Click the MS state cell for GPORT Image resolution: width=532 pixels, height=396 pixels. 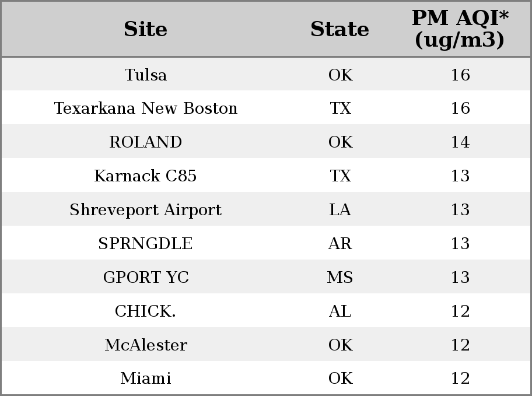[340, 277]
